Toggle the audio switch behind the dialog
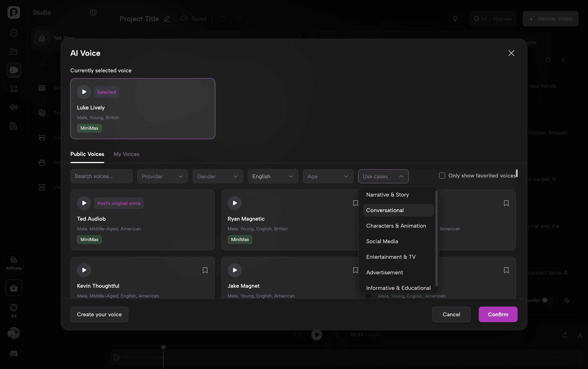588x369 pixels. pyautogui.click(x=547, y=300)
